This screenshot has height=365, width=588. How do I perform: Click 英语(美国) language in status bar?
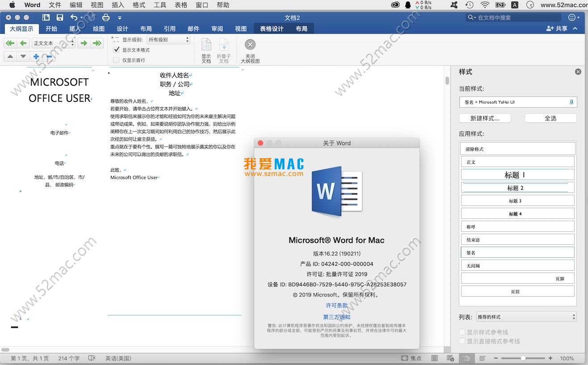coord(118,358)
